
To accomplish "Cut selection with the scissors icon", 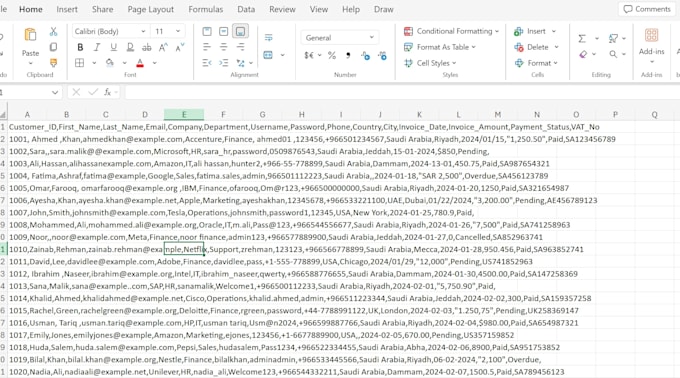I will pyautogui.click(x=53, y=31).
